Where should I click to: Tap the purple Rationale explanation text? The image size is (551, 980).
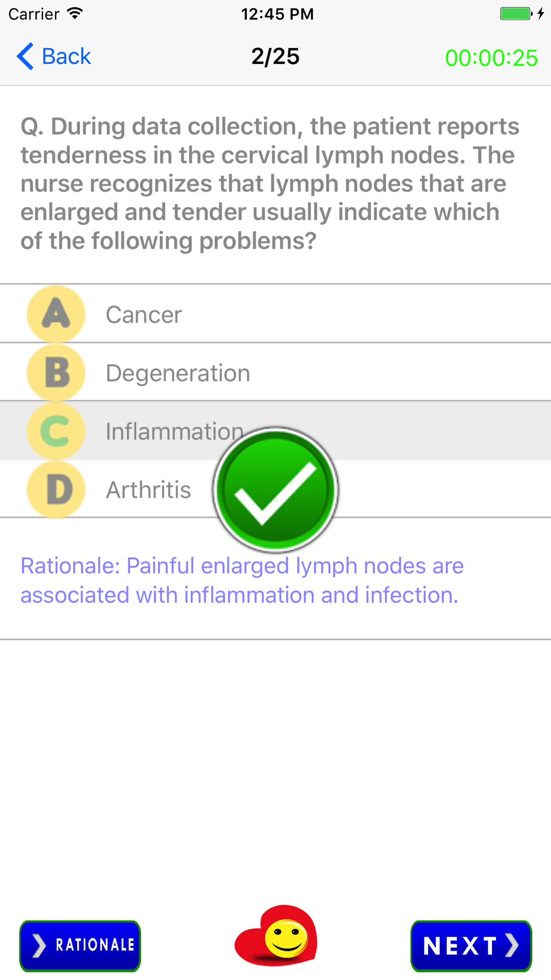242,580
